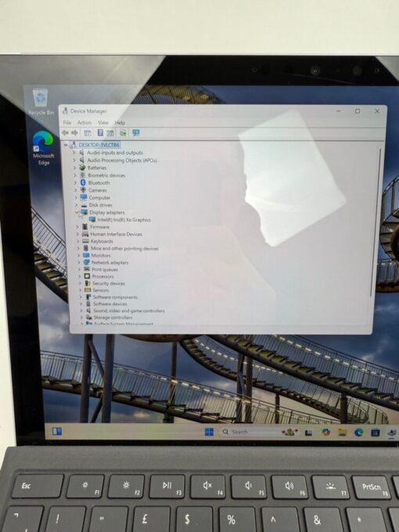This screenshot has width=399, height=532.
Task: Expand the Biometric devices node
Action: coord(75,175)
